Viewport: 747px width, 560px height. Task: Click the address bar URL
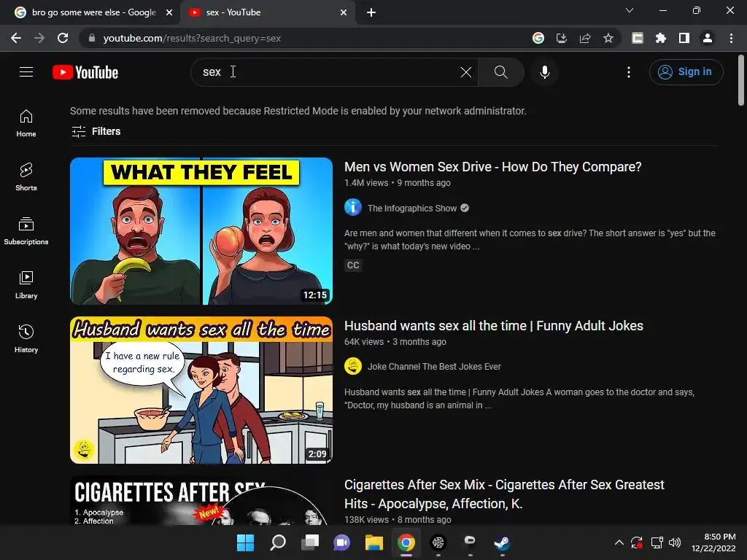point(192,38)
